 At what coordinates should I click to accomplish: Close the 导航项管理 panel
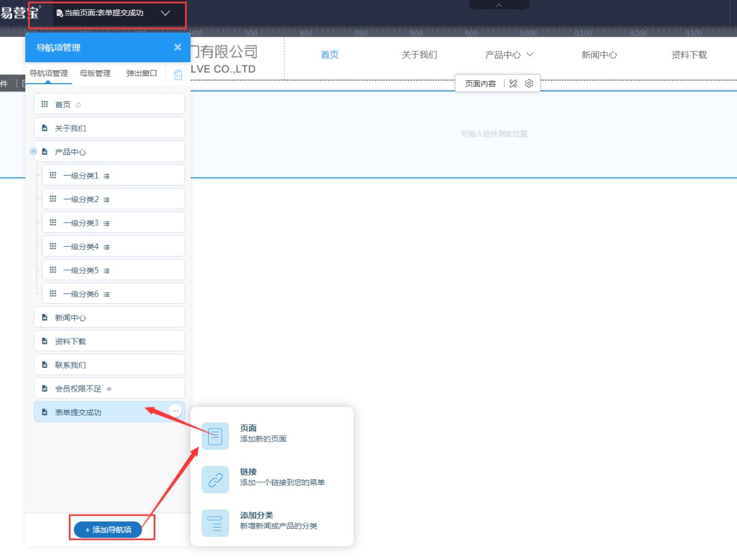pyautogui.click(x=177, y=47)
